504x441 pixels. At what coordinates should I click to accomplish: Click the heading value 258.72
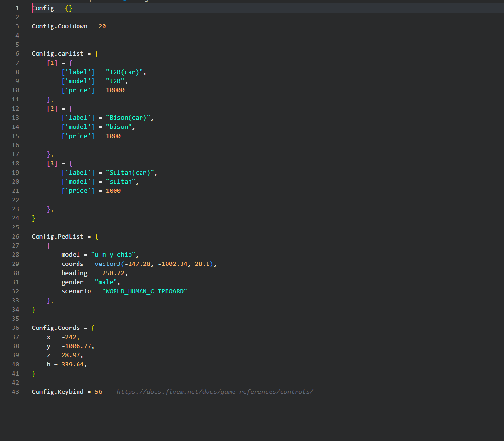[x=115, y=273]
